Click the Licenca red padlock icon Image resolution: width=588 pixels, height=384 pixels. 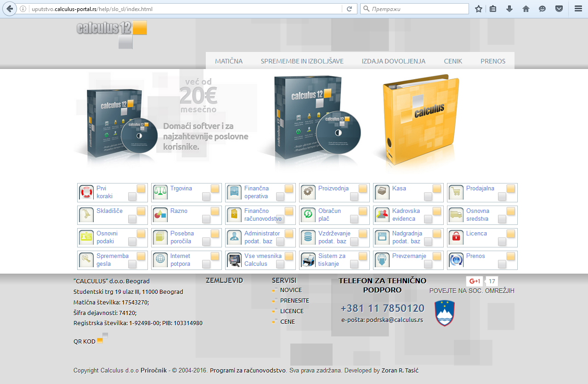456,237
